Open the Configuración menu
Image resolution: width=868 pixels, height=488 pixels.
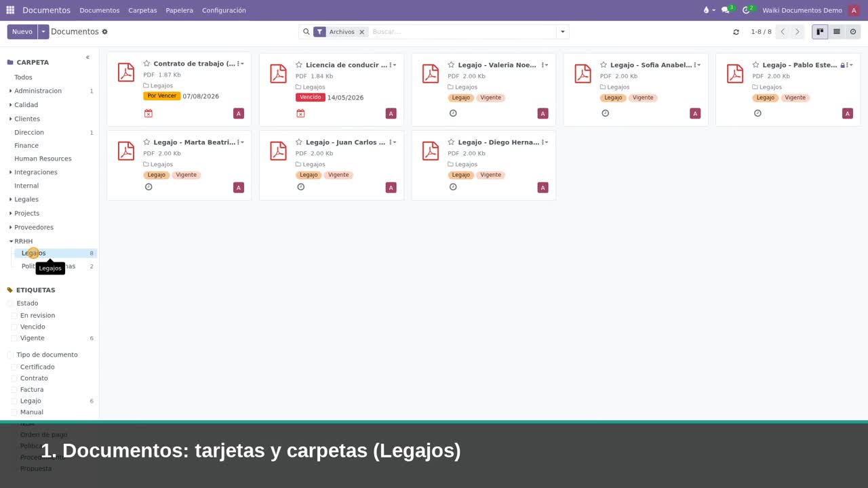(224, 10)
